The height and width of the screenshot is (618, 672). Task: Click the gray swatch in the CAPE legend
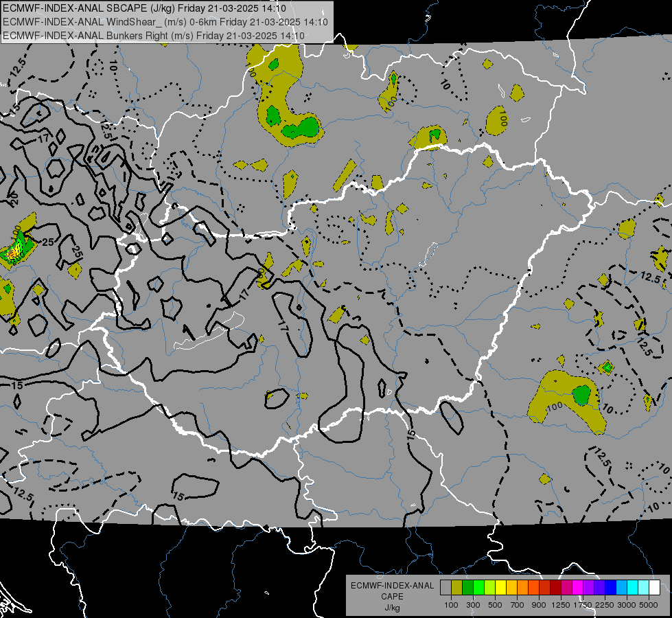tap(445, 587)
